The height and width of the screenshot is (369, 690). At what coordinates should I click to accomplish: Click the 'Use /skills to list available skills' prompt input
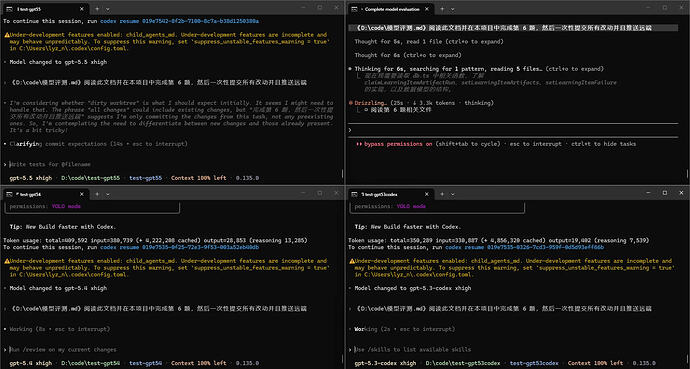point(413,350)
